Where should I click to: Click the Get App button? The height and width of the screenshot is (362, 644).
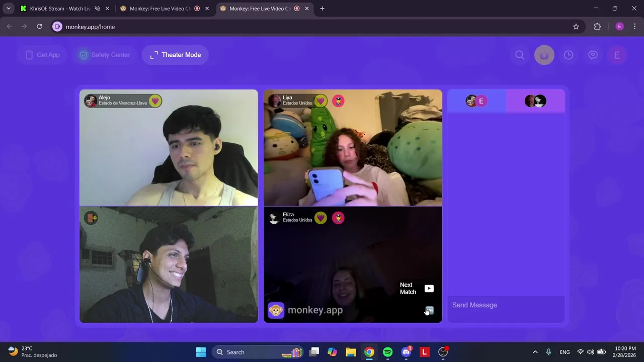point(43,55)
